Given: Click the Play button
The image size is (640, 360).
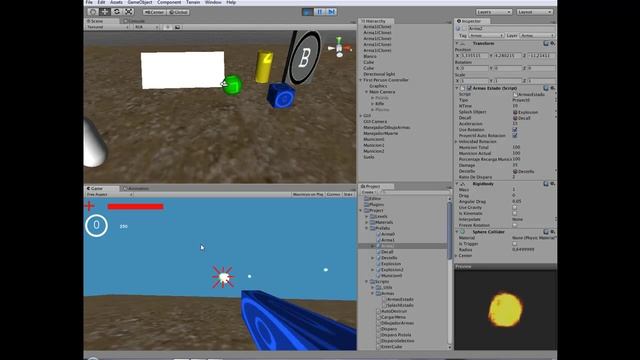Looking at the screenshot, I should coord(307,12).
